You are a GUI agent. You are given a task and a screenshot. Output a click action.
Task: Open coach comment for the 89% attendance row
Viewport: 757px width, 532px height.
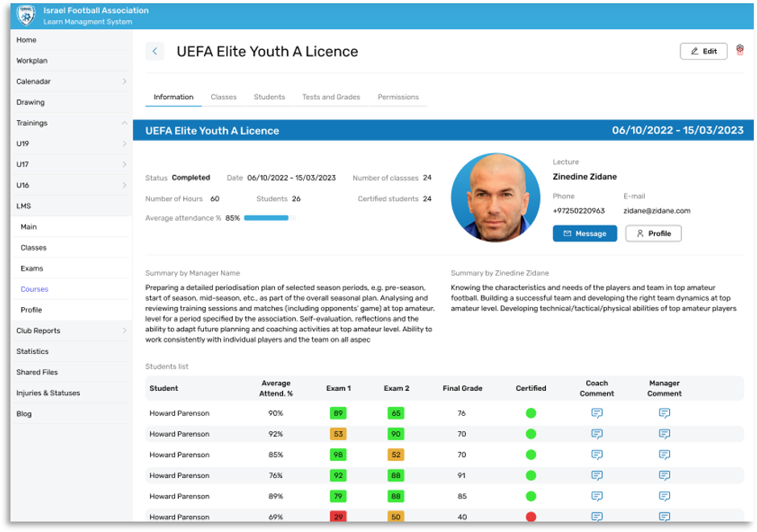597,497
